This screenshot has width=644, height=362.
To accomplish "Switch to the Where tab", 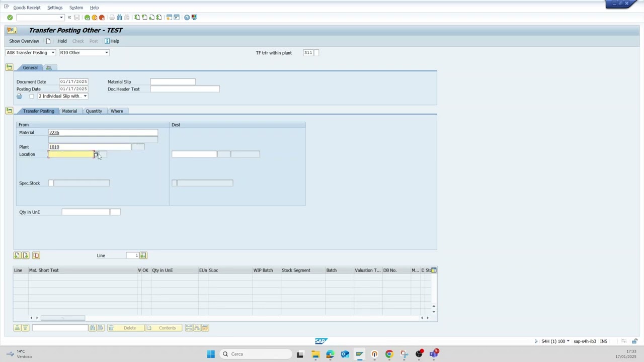I will tap(117, 111).
